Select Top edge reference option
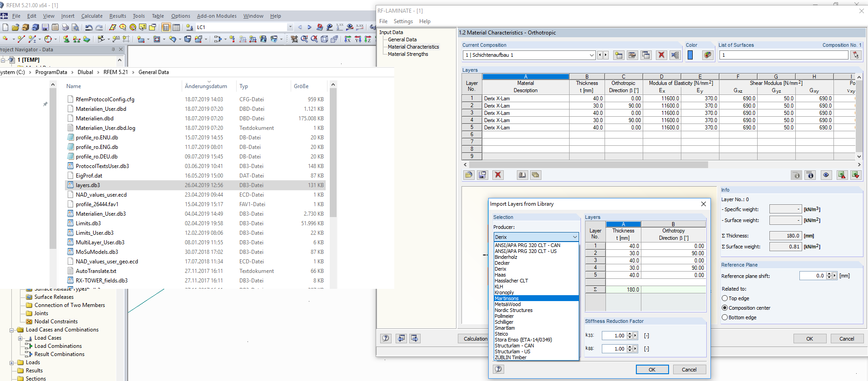 pyautogui.click(x=725, y=298)
